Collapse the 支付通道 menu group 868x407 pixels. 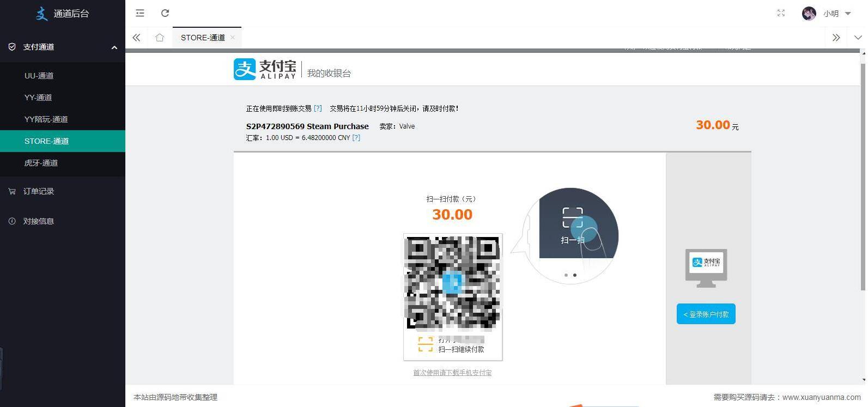tap(114, 47)
